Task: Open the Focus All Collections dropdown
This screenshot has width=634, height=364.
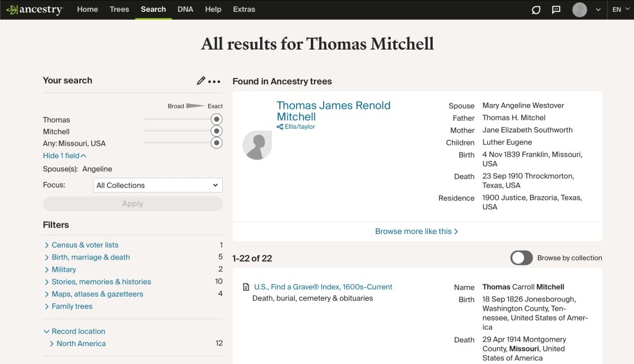Action: [157, 185]
